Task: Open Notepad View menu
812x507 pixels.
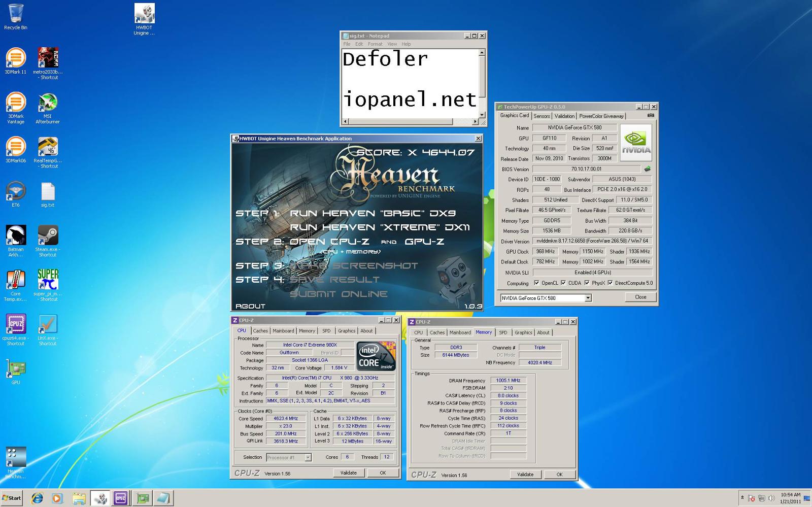Action: 392,44
